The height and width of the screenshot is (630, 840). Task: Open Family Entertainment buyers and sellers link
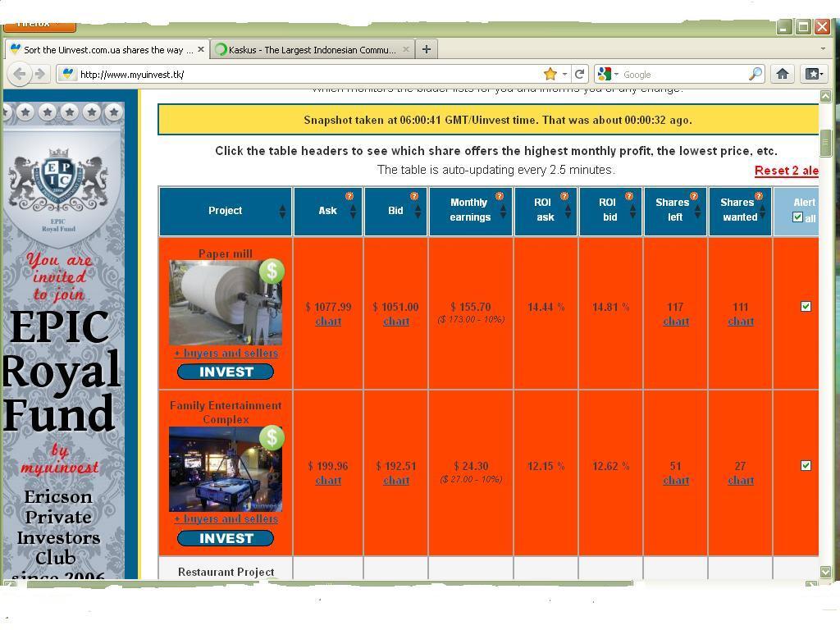[226, 518]
